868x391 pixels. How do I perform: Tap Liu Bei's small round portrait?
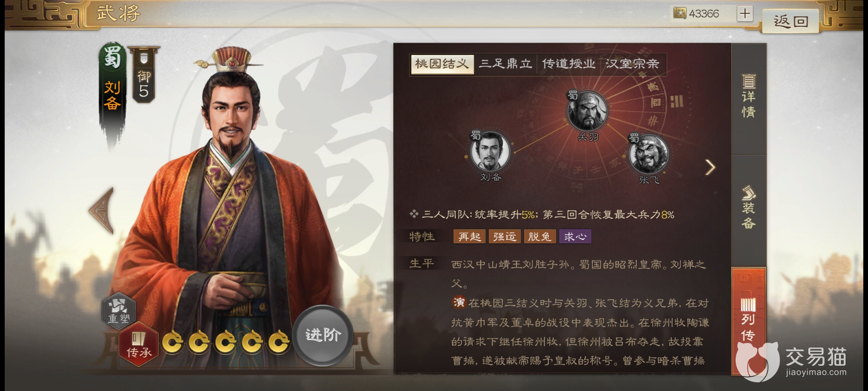tap(490, 151)
